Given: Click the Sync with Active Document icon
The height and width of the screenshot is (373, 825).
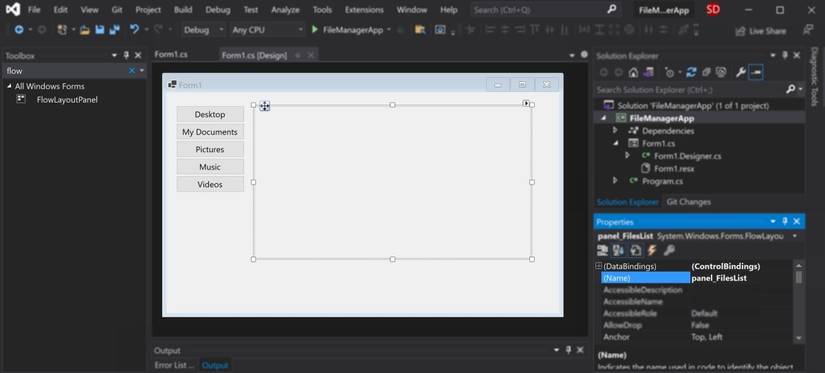Looking at the screenshot, I should tap(691, 72).
